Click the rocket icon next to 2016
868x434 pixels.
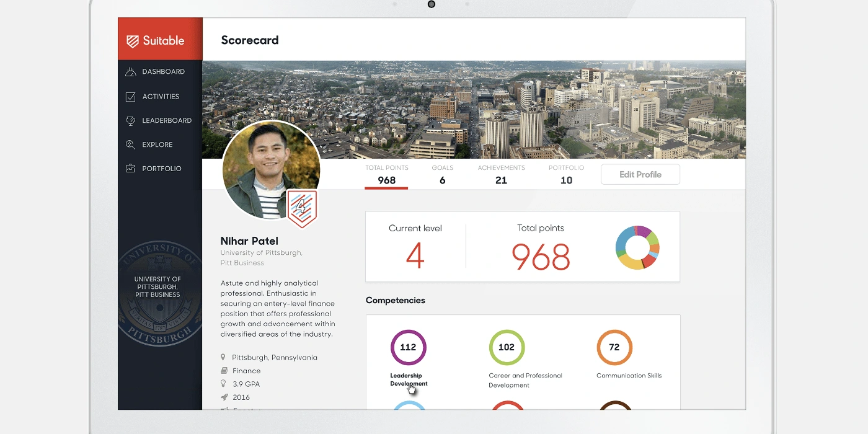(x=224, y=397)
